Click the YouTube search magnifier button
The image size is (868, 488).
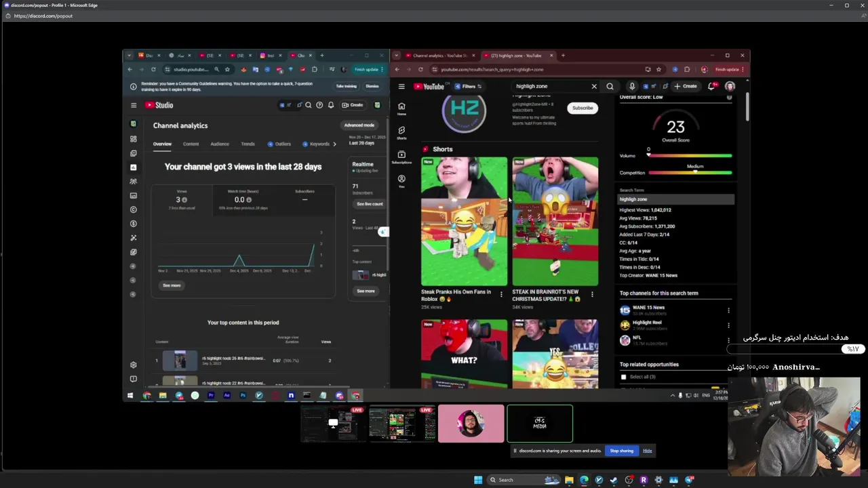[610, 86]
